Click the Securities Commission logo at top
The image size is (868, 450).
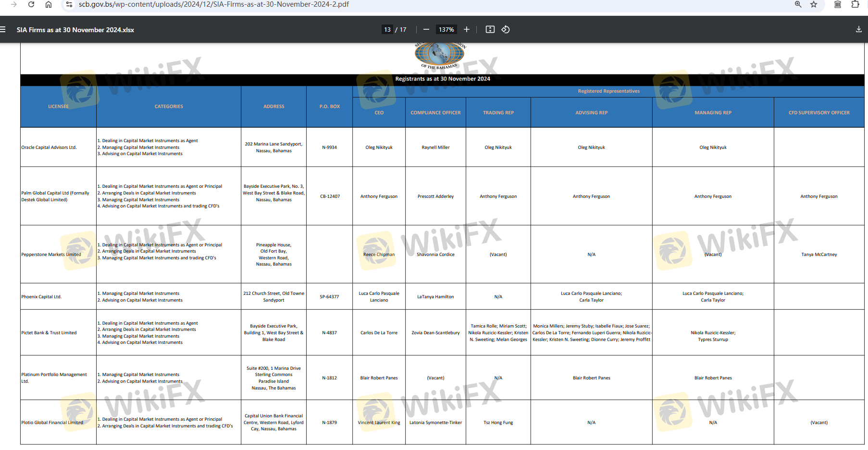tap(439, 54)
